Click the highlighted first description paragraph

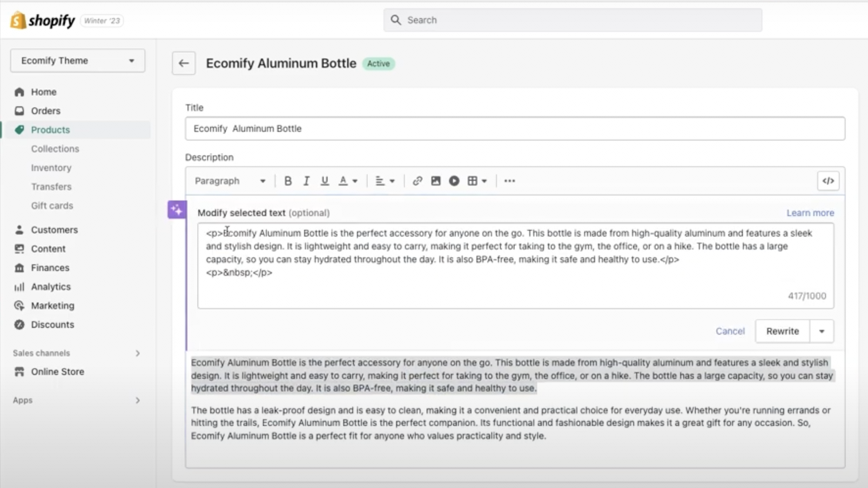512,375
